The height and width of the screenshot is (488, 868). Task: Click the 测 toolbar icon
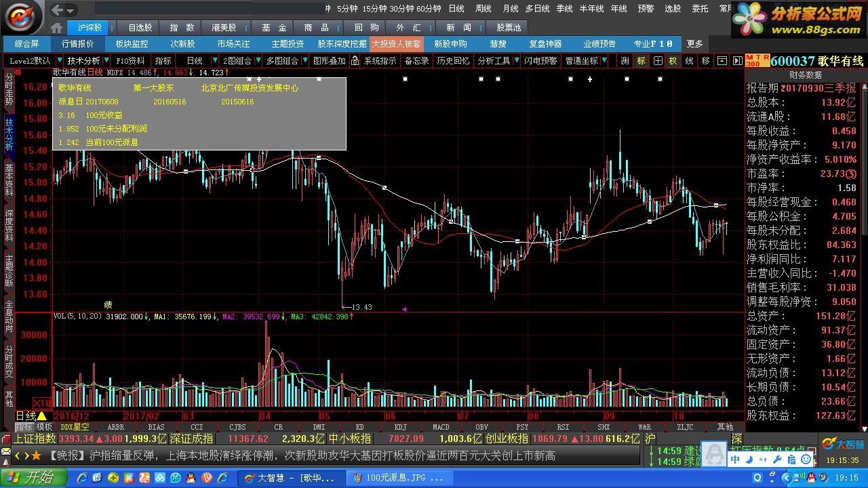[x=625, y=60]
